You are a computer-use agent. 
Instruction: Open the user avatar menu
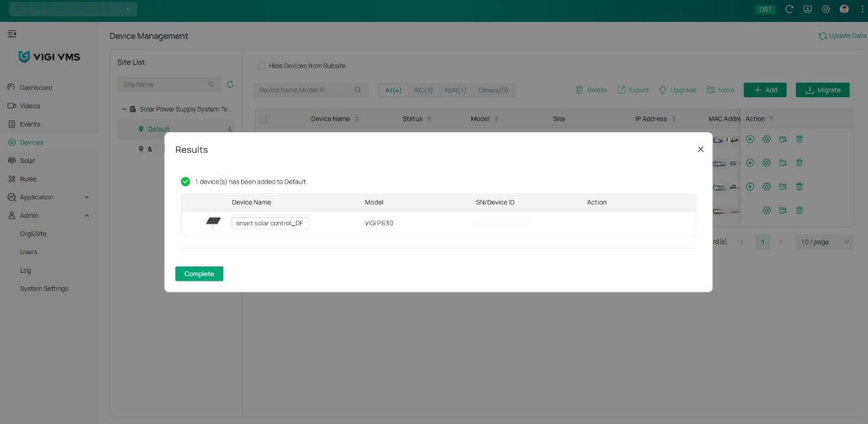point(844,10)
